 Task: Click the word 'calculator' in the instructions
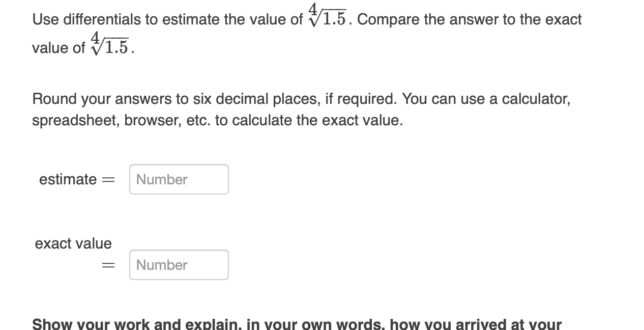(536, 99)
